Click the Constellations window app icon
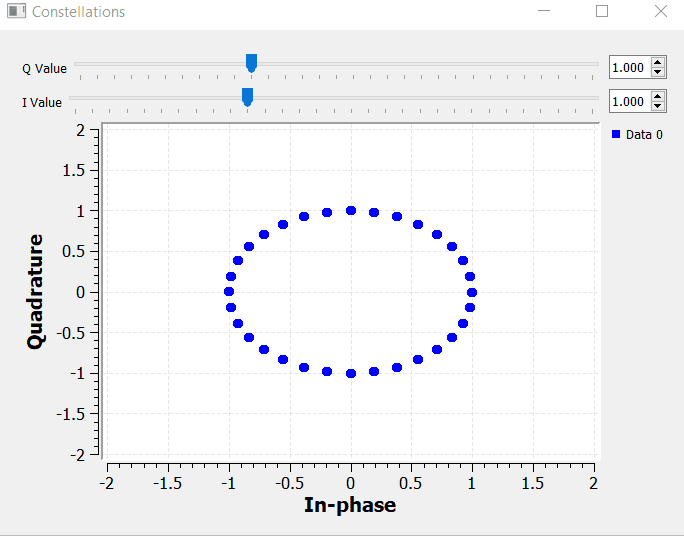 pos(15,12)
